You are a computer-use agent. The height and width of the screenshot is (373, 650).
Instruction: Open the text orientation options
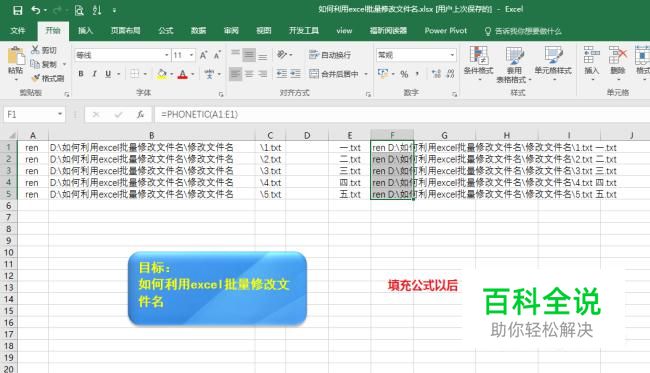click(284, 55)
